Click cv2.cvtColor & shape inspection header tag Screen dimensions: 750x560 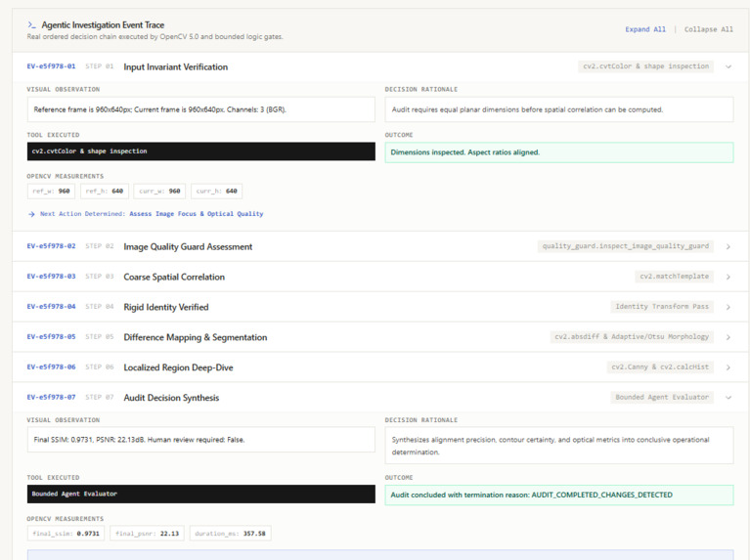pos(645,66)
